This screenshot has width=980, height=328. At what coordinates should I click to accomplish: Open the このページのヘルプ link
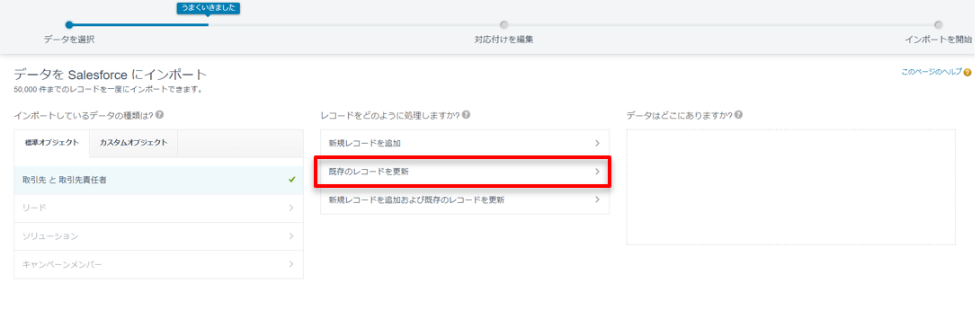(931, 73)
